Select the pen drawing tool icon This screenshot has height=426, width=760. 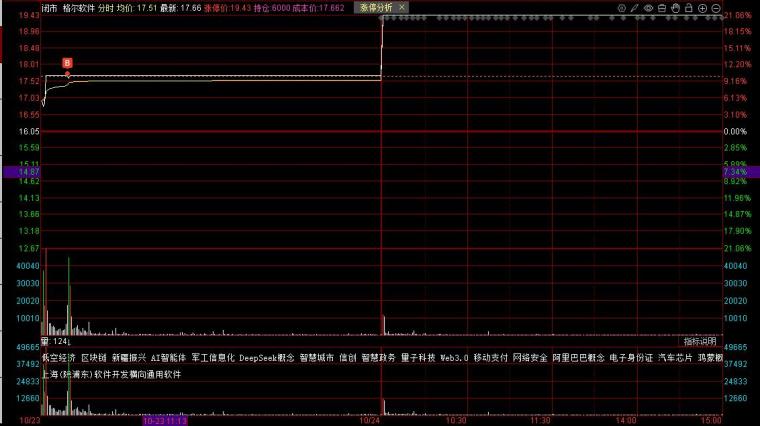635,7
